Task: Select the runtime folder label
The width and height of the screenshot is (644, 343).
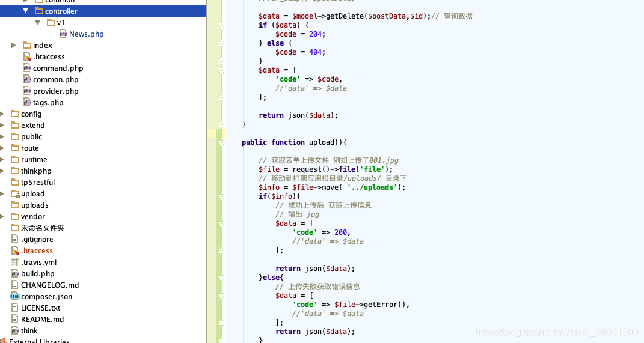Action: coord(34,160)
